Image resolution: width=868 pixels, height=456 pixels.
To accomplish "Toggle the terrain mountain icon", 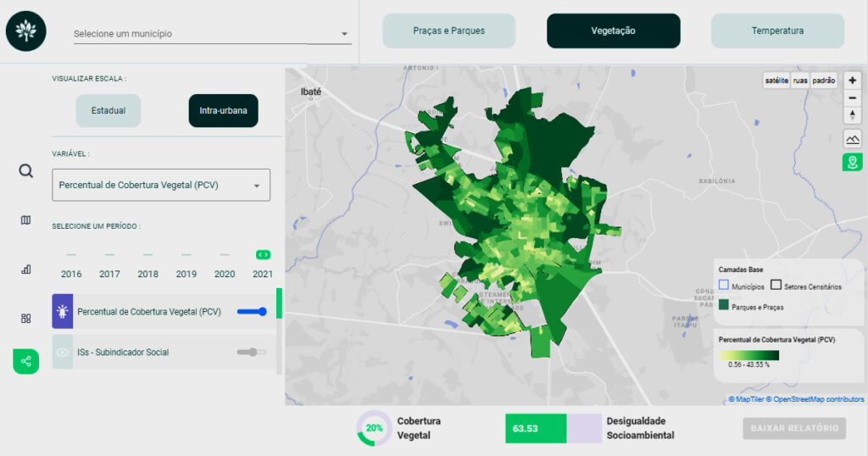I will point(853,139).
